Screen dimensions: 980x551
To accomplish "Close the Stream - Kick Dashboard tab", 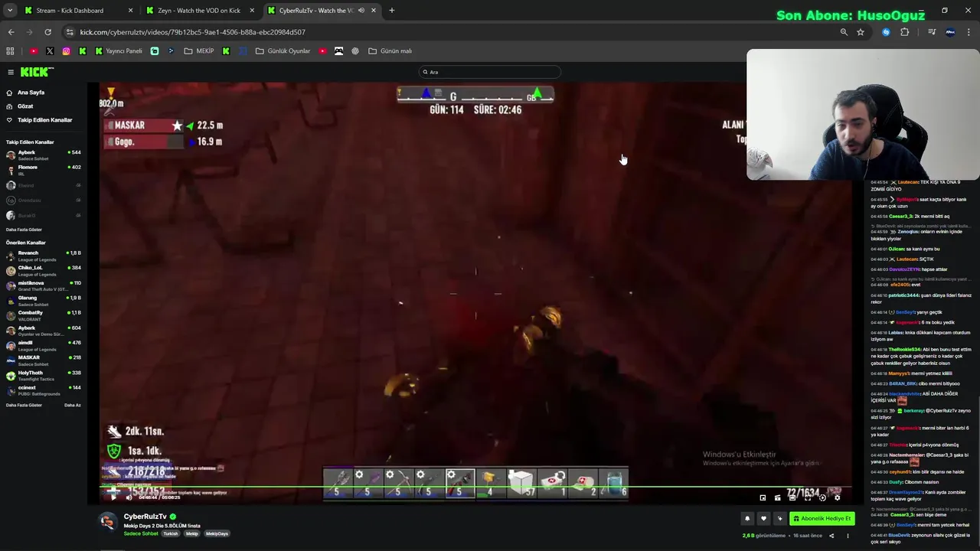I will (x=130, y=11).
